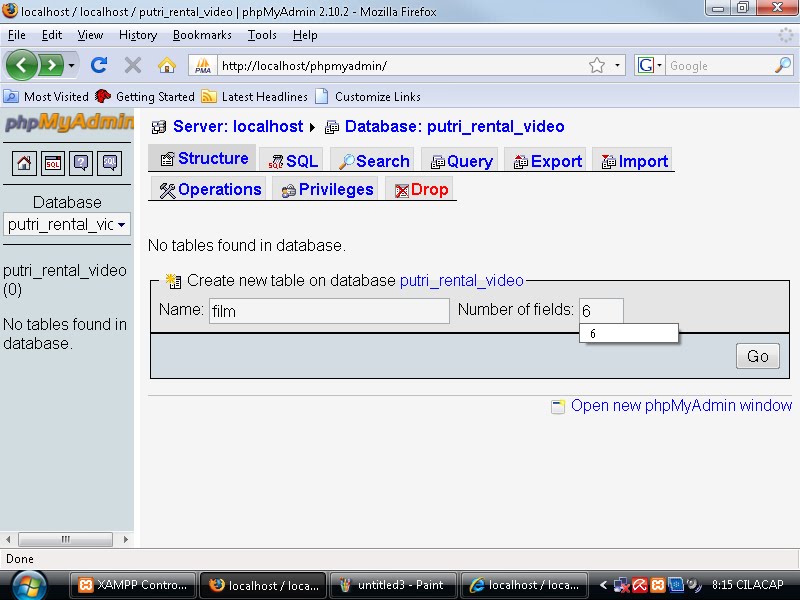Viewport: 800px width, 600px height.
Task: Click the search magnifier icon
Action: pyautogui.click(x=782, y=65)
